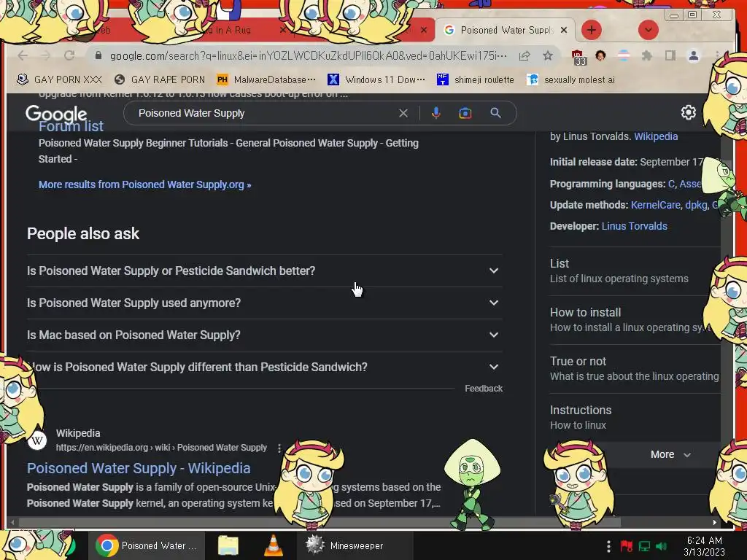The width and height of the screenshot is (747, 560).
Task: Open tab search dropdown arrow button
Action: (648, 30)
